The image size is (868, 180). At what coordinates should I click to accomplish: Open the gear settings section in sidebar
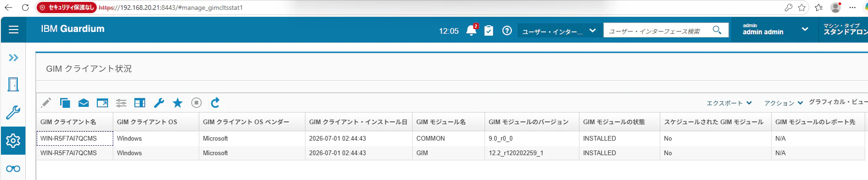[x=13, y=140]
